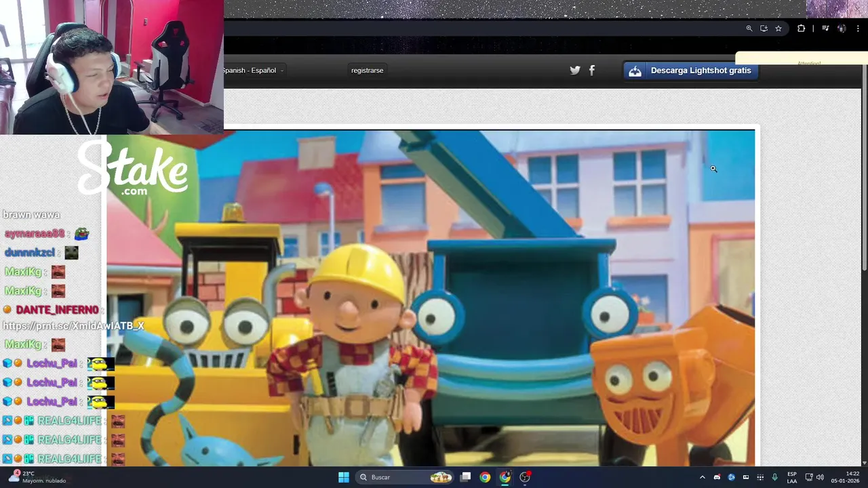The image size is (868, 488).
Task: Open OBS Studio from the taskbar
Action: 525,477
